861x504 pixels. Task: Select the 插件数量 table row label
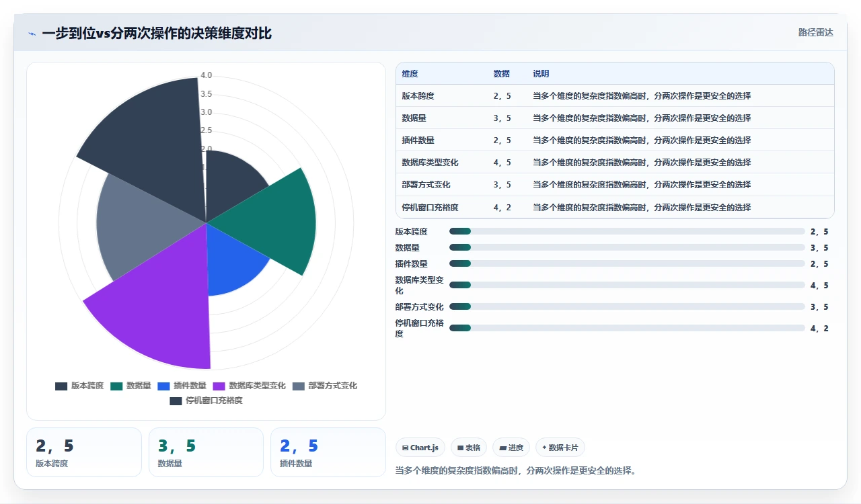418,140
